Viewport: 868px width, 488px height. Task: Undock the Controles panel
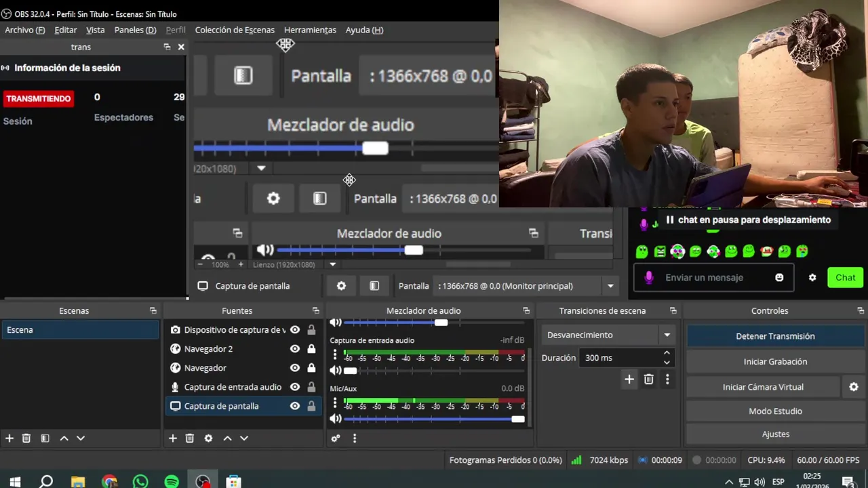point(861,310)
